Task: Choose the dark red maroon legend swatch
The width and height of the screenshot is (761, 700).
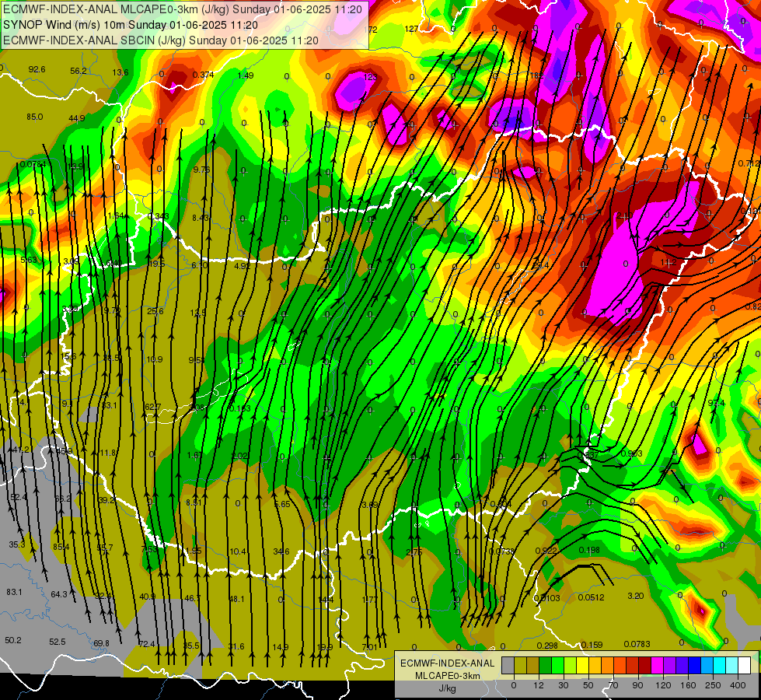Action: [x=644, y=665]
